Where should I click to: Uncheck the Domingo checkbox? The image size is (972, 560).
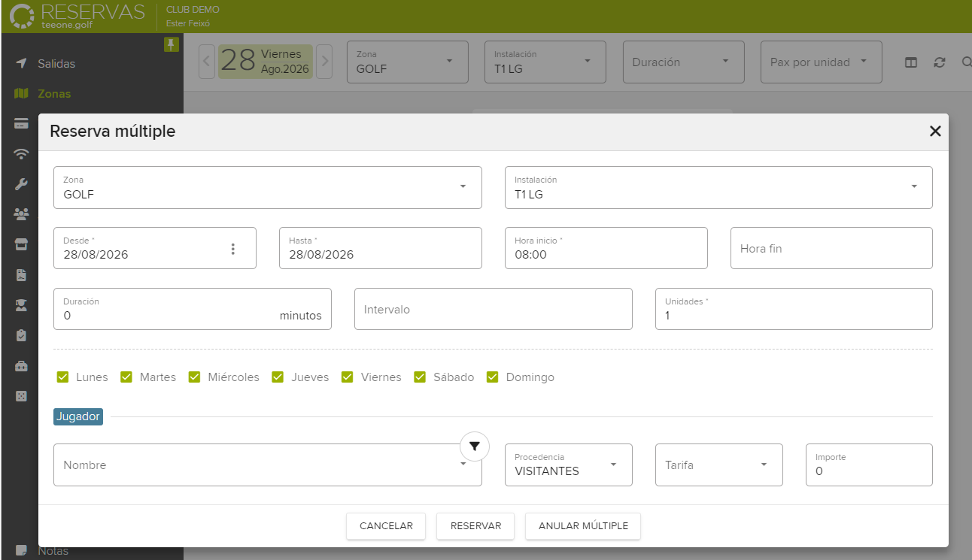pos(493,377)
